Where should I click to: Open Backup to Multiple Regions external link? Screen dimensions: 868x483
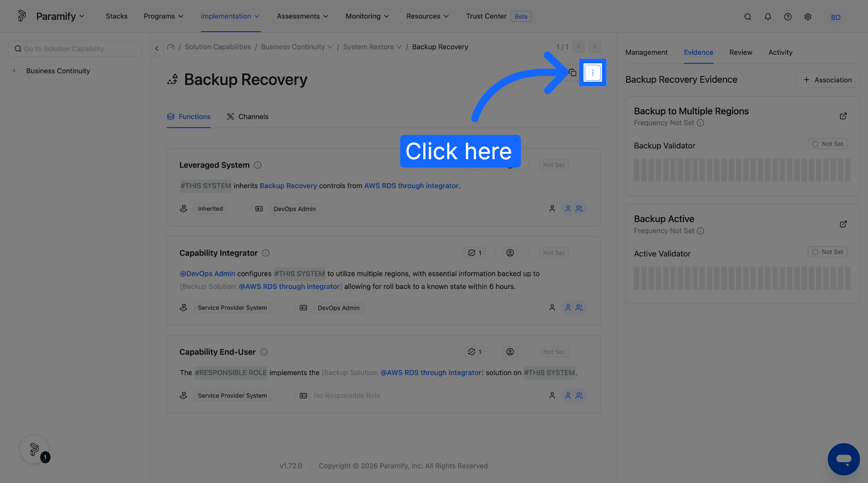click(x=843, y=116)
